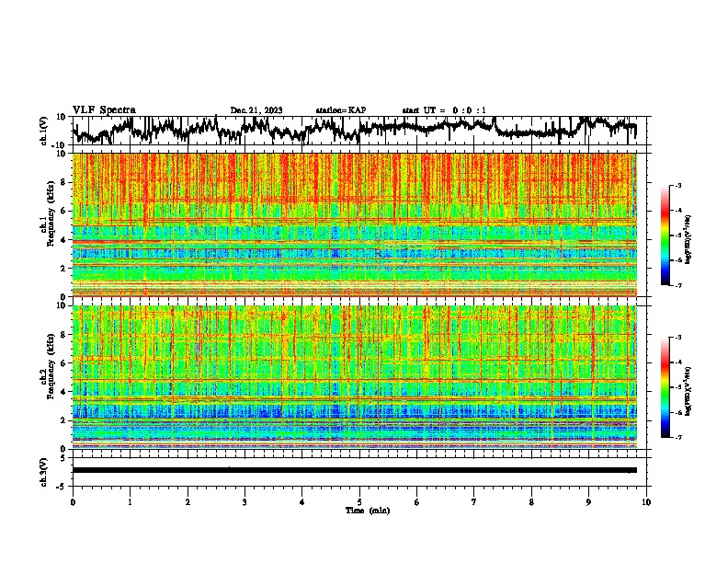Click the date "Dec. 21, 2023"

coord(256,110)
